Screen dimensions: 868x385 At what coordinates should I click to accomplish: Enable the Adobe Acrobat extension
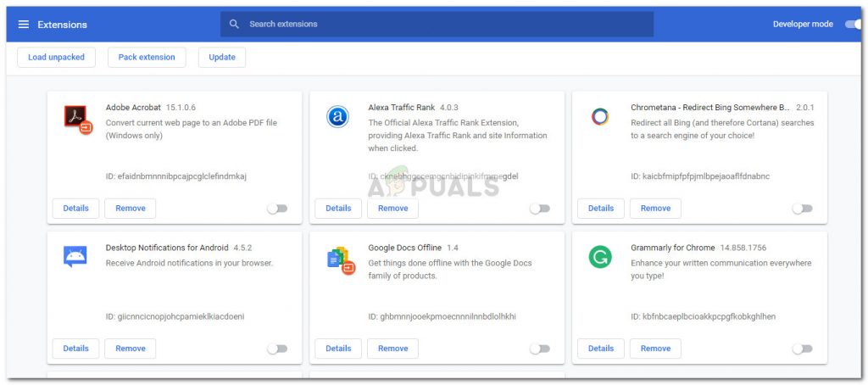[277, 209]
